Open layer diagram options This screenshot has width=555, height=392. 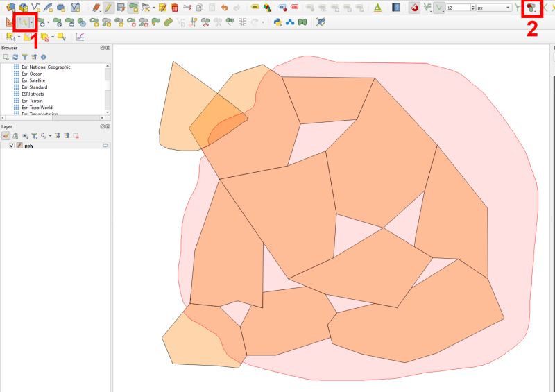(267, 8)
